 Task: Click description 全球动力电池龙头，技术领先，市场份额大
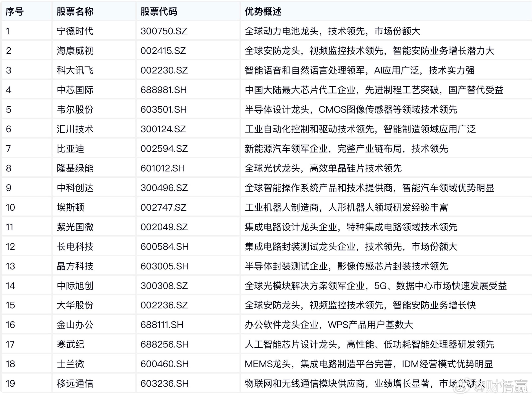click(x=333, y=31)
